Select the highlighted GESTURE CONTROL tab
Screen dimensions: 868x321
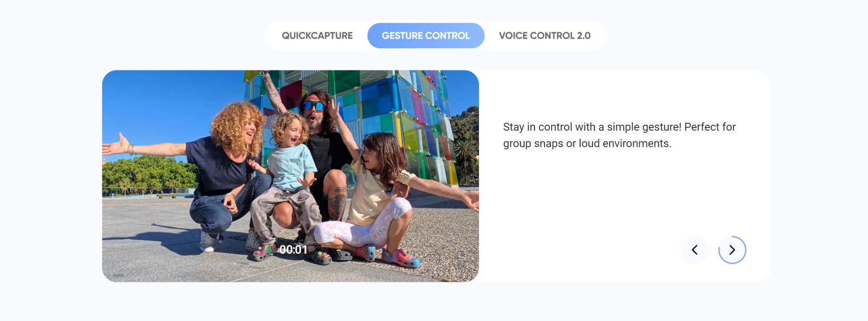coord(426,36)
